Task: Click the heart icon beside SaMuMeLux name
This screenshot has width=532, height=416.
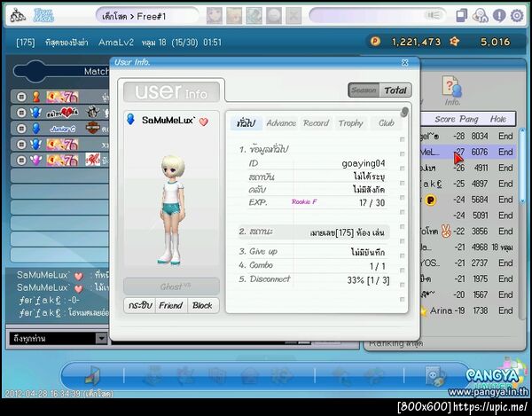Action: (x=204, y=122)
